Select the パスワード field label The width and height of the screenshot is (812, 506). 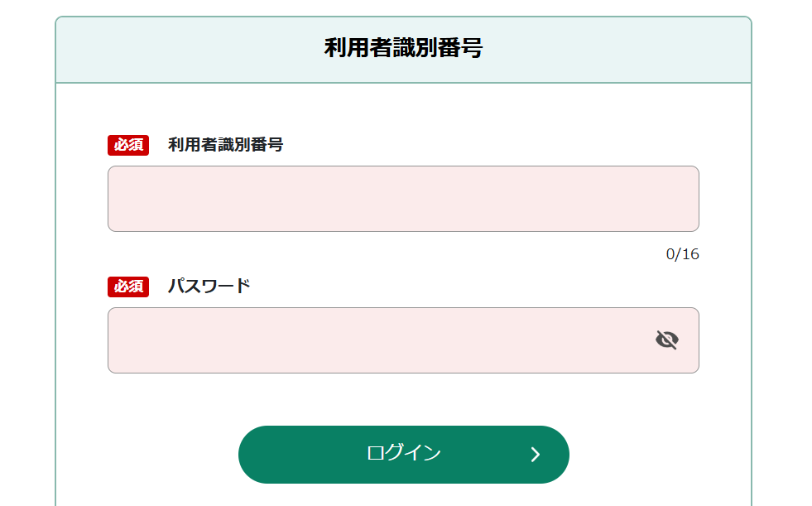pyautogui.click(x=209, y=286)
